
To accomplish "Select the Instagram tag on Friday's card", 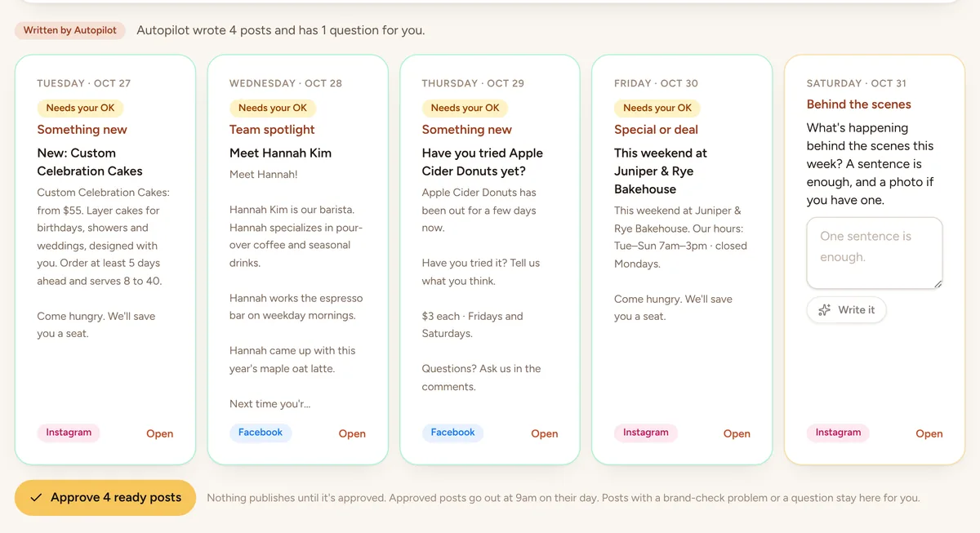I will [x=646, y=433].
